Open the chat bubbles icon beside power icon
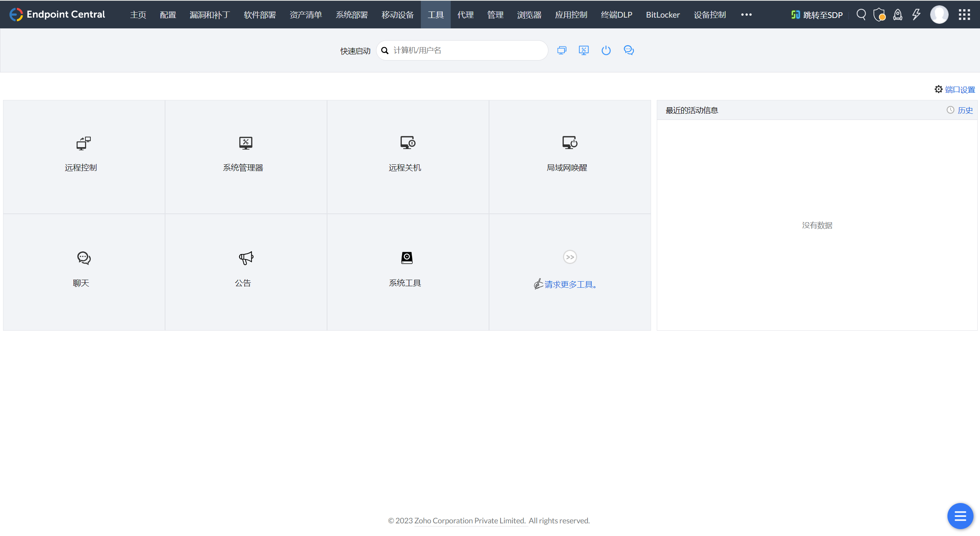Screen dimensions: 980x536 point(628,50)
